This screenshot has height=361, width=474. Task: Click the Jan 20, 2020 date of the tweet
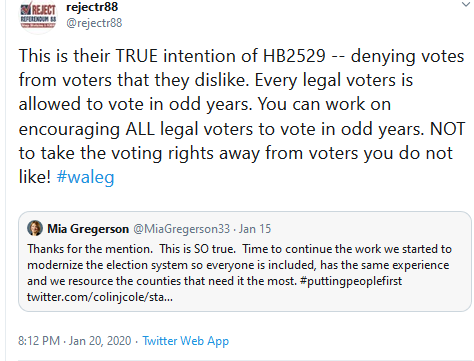pos(100,341)
